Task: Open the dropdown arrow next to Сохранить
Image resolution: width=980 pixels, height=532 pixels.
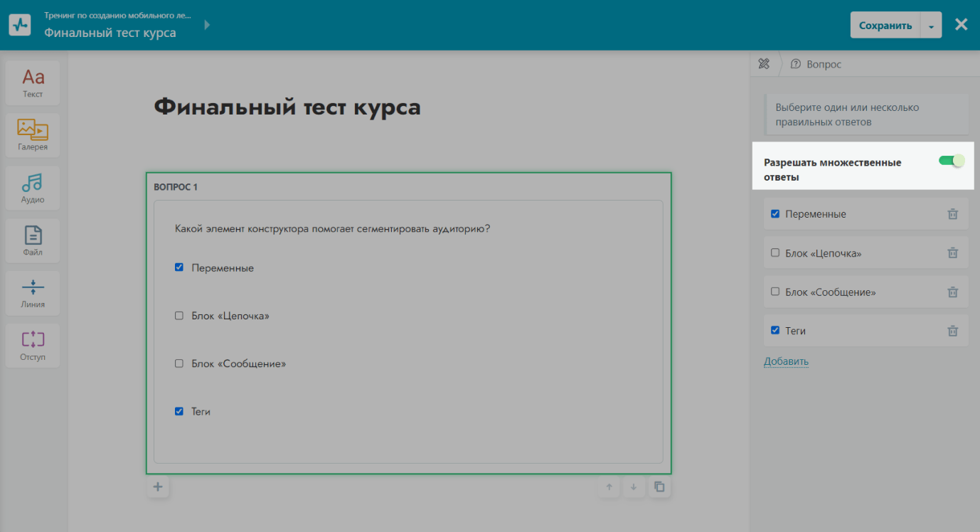Action: (931, 26)
